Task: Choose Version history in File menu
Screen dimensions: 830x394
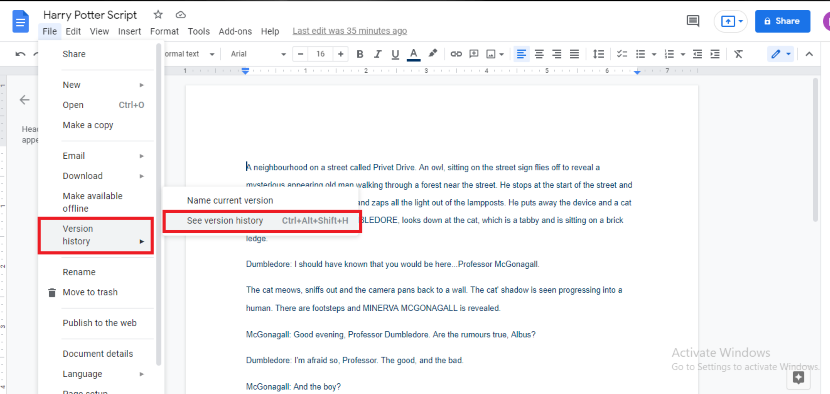Action: coord(96,235)
